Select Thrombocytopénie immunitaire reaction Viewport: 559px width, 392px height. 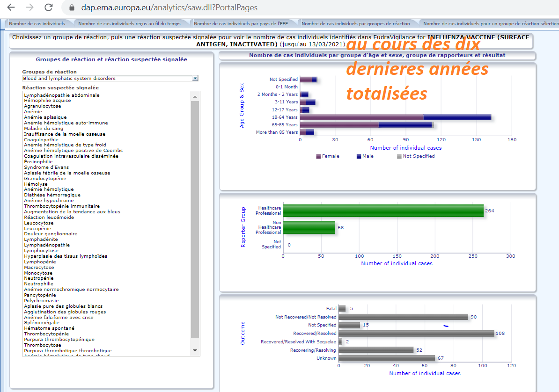62,206
